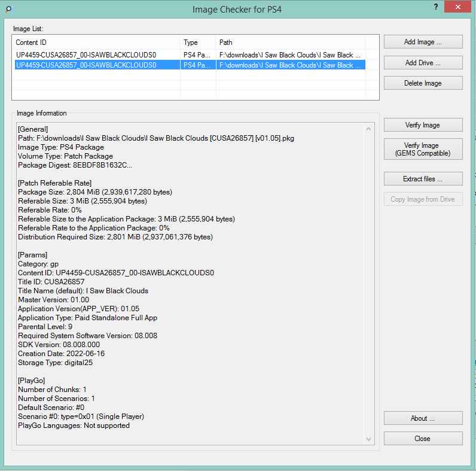476x471 pixels.
Task: Click Type cell of highlighted row
Action: (198, 65)
